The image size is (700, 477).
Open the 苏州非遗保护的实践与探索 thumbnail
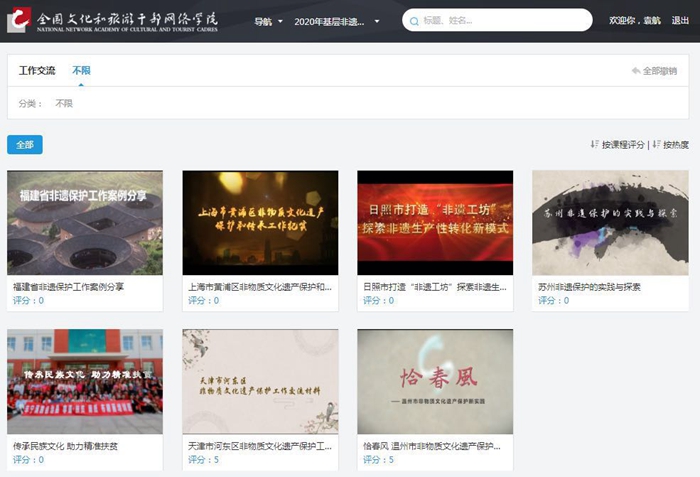610,222
